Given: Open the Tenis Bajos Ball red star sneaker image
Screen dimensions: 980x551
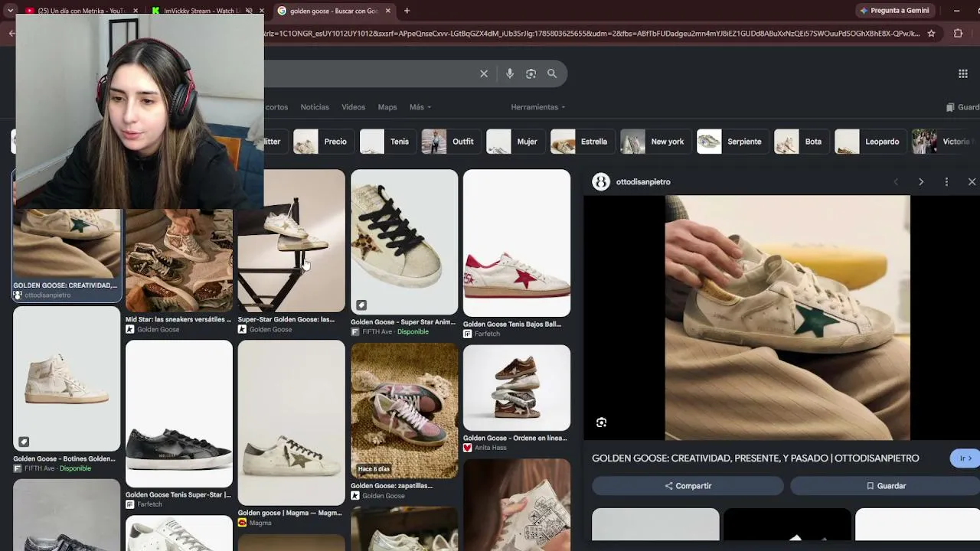Looking at the screenshot, I should click(x=517, y=243).
